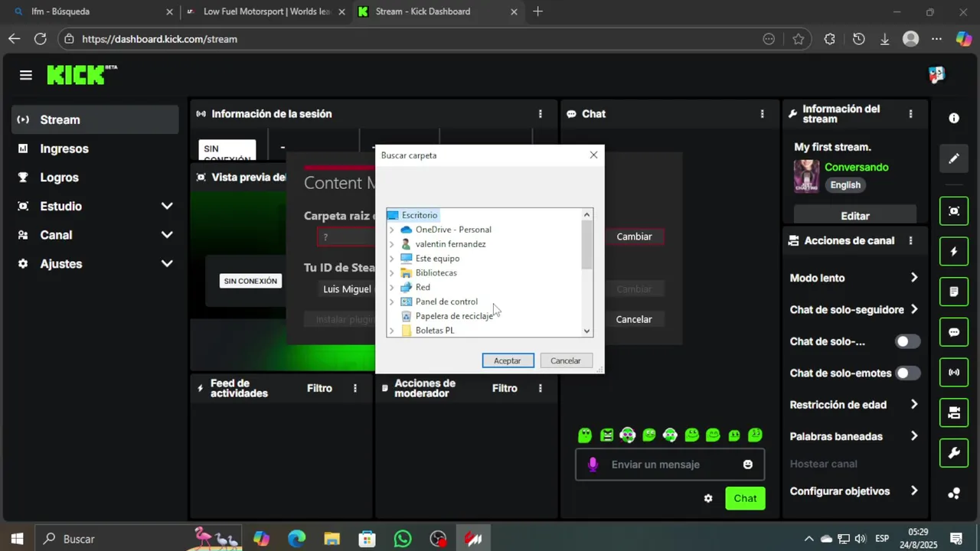Open Chat panel options menu
The width and height of the screenshot is (980, 551).
pyautogui.click(x=762, y=114)
